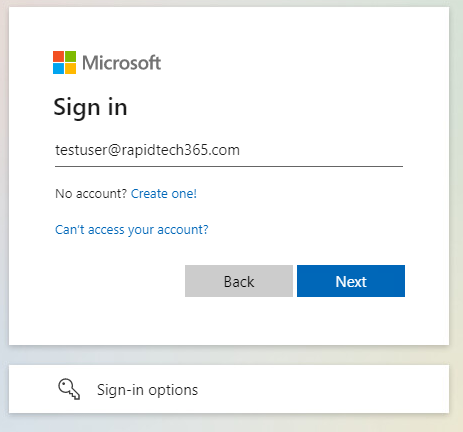This screenshot has width=463, height=432.
Task: Open the Create one! account link
Action: click(x=164, y=193)
